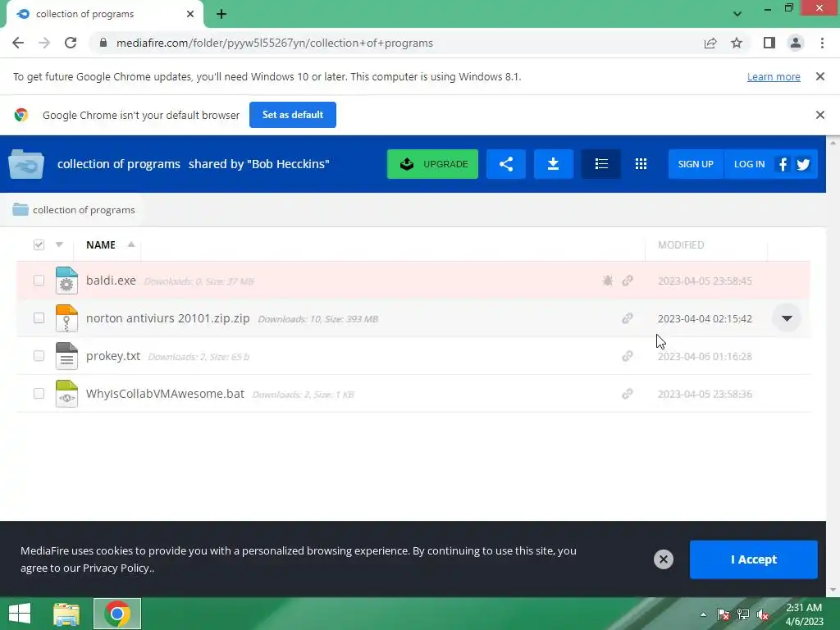Toggle the select all files checkbox
This screenshot has width=840, height=630.
(x=39, y=244)
